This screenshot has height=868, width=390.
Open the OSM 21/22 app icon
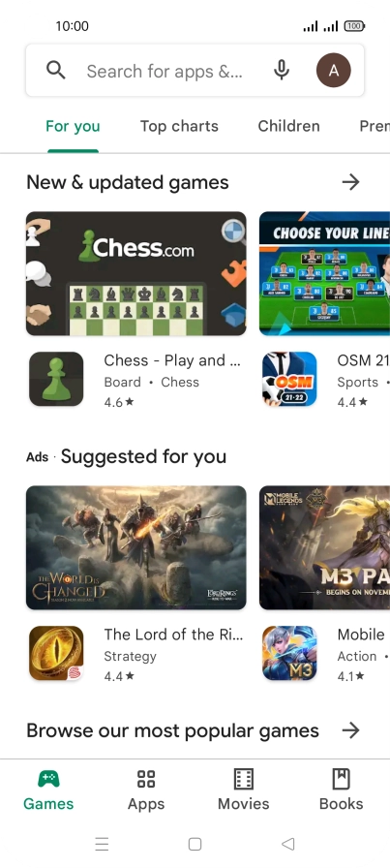[289, 379]
